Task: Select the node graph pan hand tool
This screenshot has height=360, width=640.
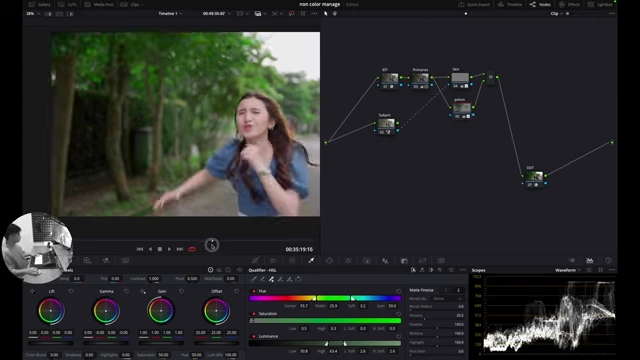Action: coord(335,13)
